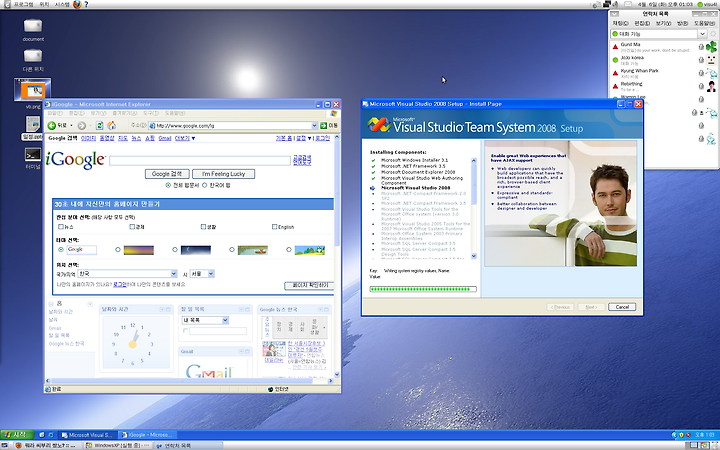Open the last menu in IE menu bar

[x=174, y=113]
